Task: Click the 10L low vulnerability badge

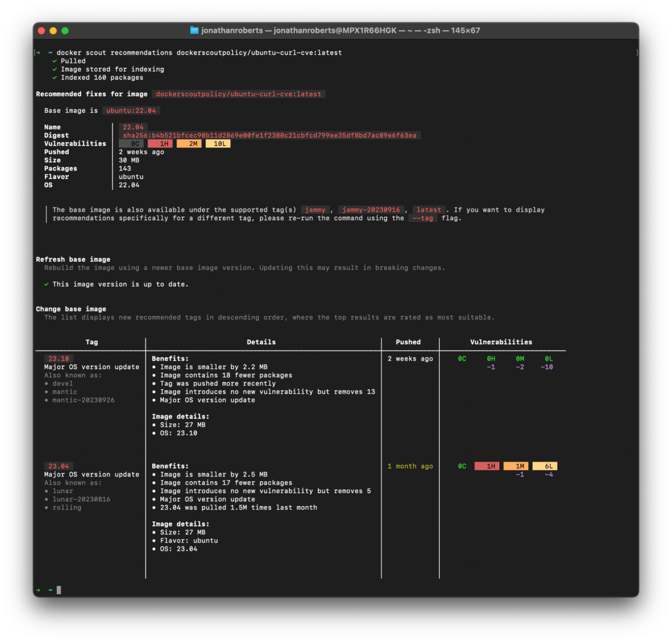Action: [218, 143]
